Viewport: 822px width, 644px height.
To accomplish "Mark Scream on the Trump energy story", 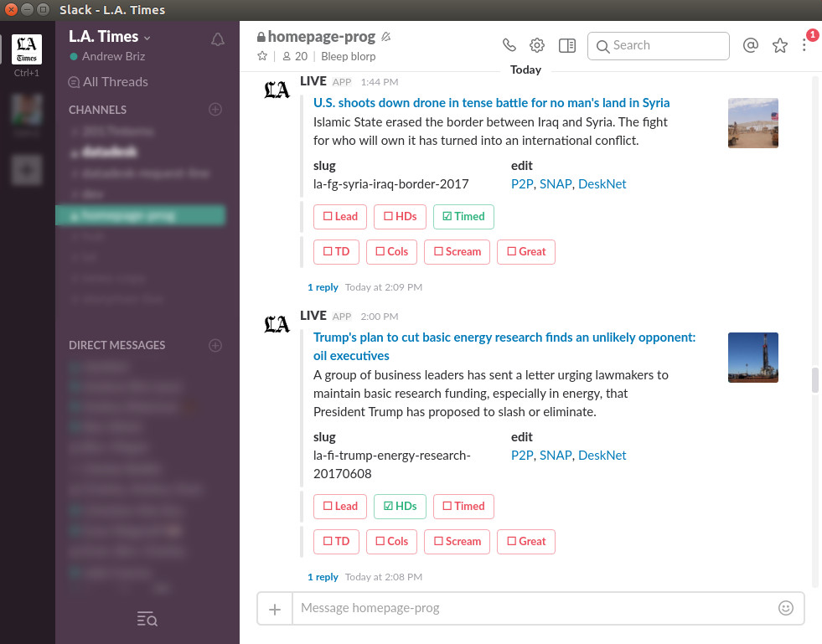I will (458, 541).
